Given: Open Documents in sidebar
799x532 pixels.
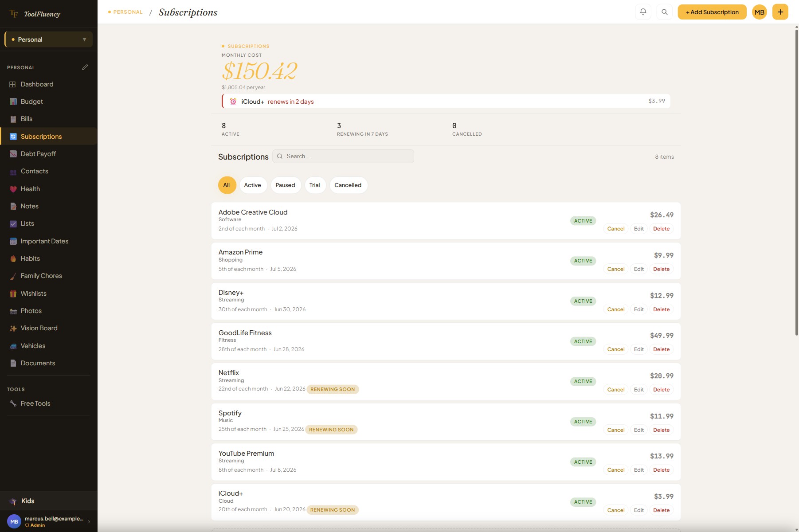Looking at the screenshot, I should (49, 363).
